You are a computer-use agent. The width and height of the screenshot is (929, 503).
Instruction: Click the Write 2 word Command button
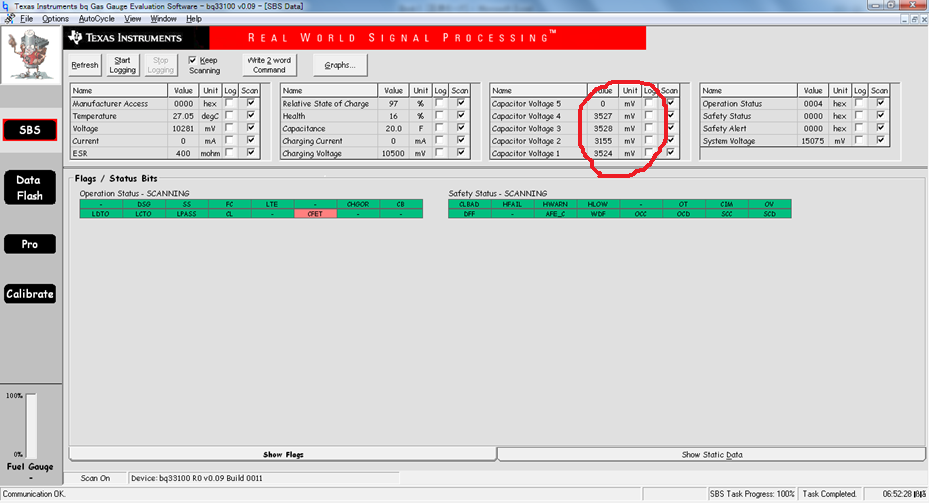point(269,65)
